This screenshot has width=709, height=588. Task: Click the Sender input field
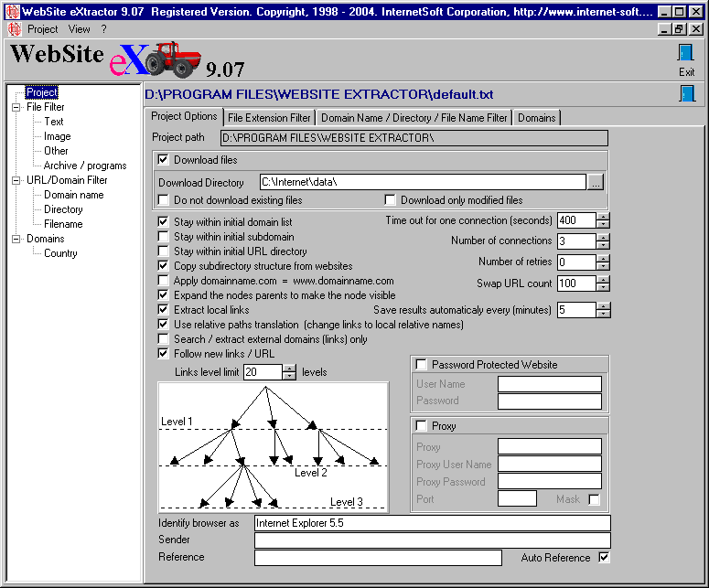click(433, 540)
